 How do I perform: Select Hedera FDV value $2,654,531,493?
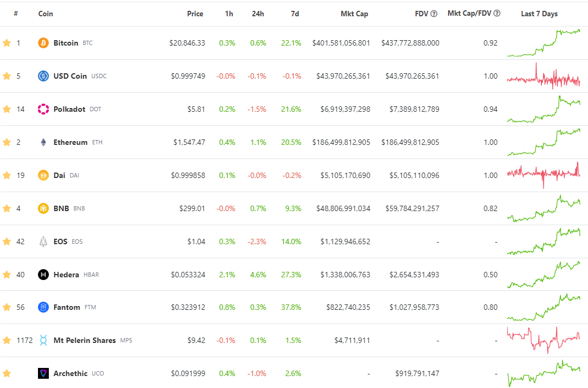point(414,275)
